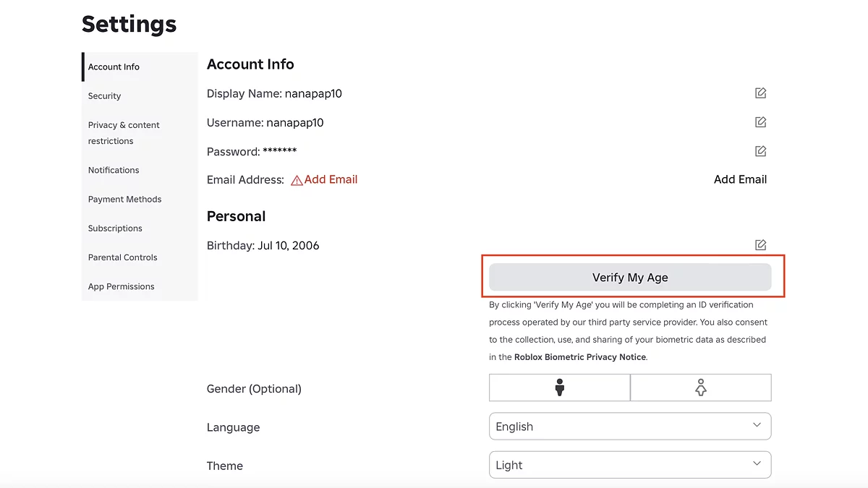868x488 pixels.
Task: Select the male gender icon
Action: 559,388
